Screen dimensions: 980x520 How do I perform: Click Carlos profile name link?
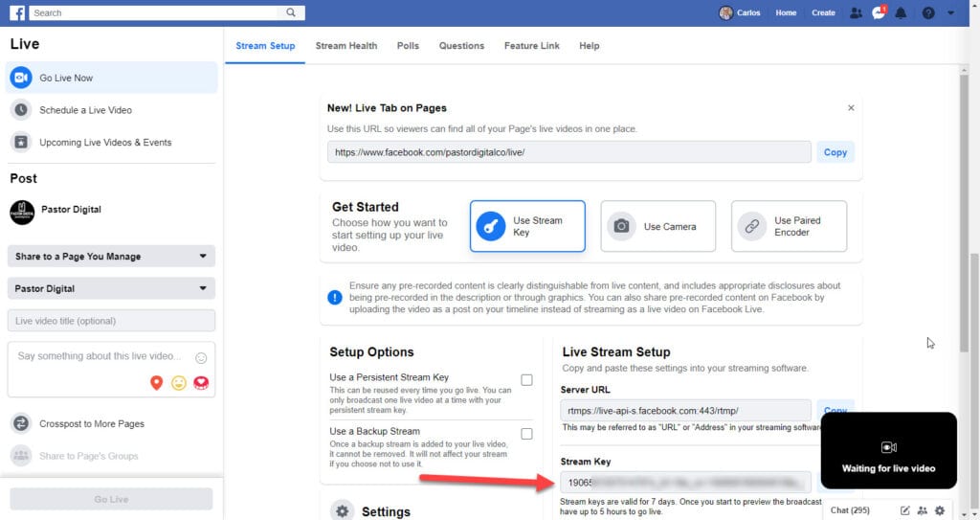tap(748, 12)
